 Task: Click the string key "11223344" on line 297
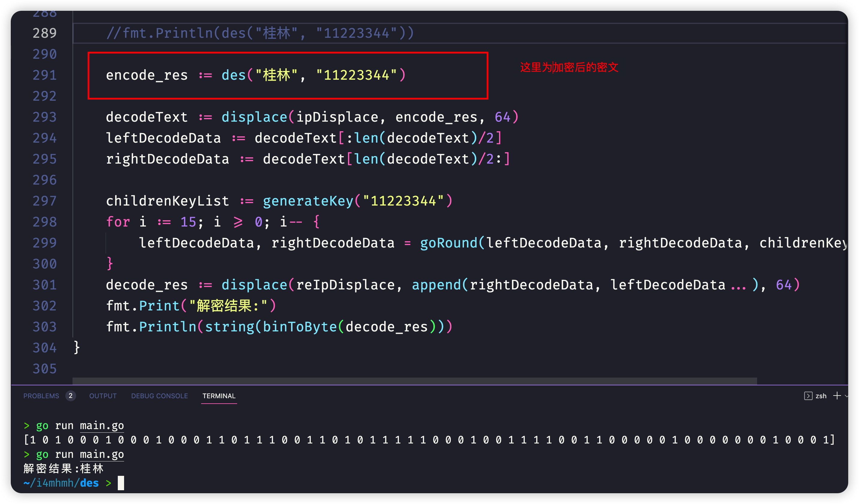[403, 201]
